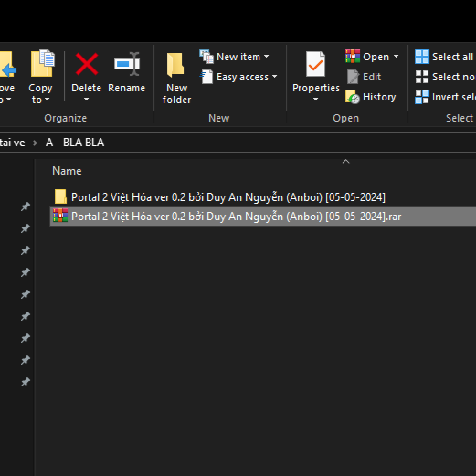
Task: Click the lowest pin icon in the sidebar
Action: pos(26,382)
